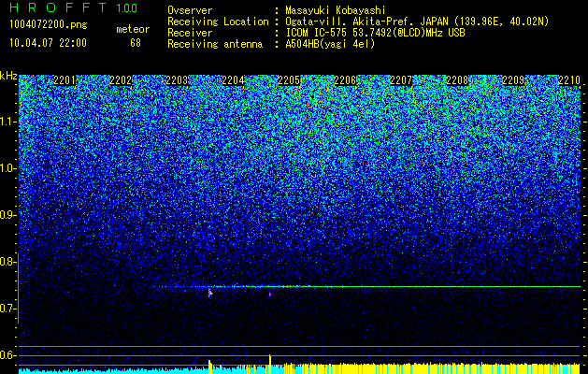Click the 2208 time marker
This screenshot has height=374, width=588.
point(457,80)
